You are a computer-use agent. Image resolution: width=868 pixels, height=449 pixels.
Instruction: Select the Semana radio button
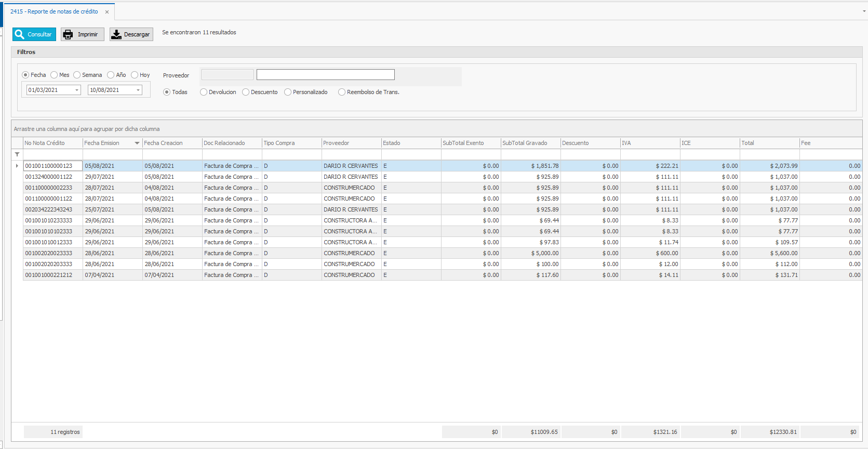tap(77, 75)
